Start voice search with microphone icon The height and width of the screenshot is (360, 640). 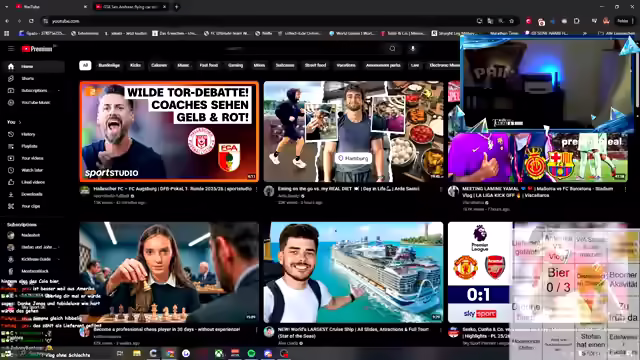(x=413, y=49)
